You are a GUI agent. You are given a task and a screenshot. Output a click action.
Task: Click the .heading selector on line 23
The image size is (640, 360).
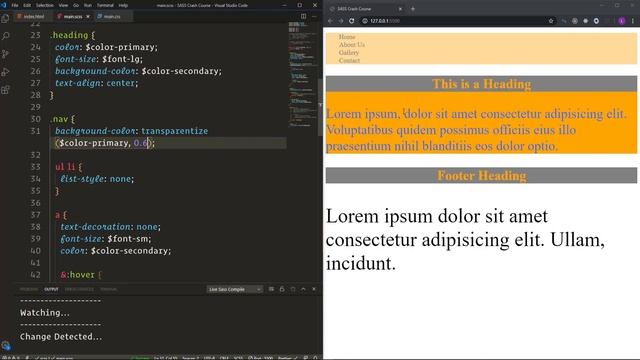pos(69,35)
